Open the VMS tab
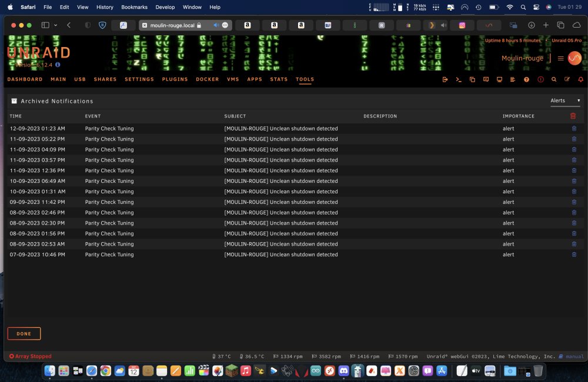This screenshot has width=588, height=382. click(233, 79)
